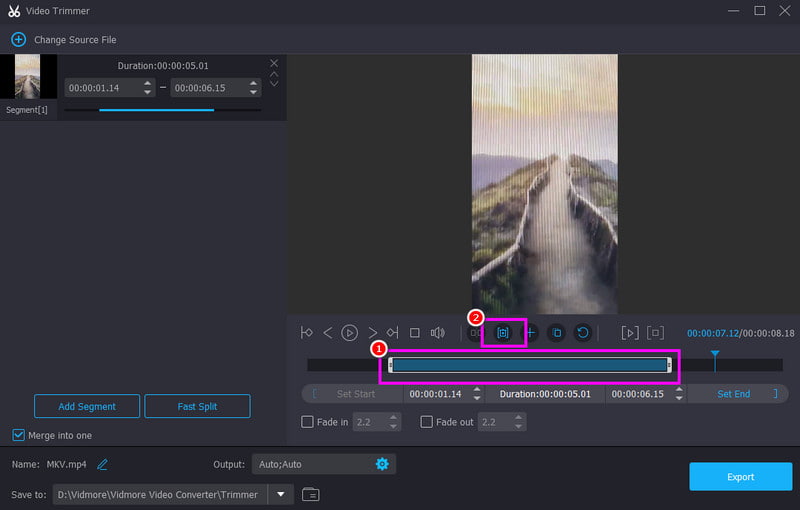
Task: Open the save folder browse icon
Action: click(311, 494)
